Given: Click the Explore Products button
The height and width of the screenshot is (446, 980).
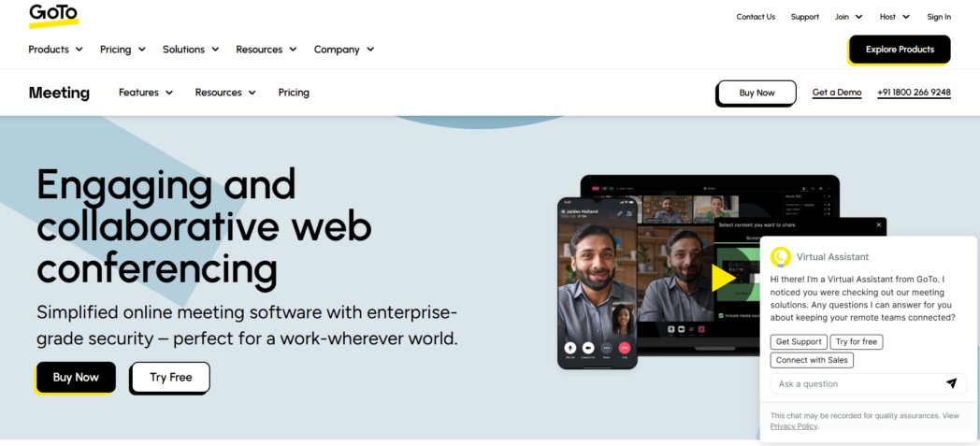Looking at the screenshot, I should click(x=900, y=50).
